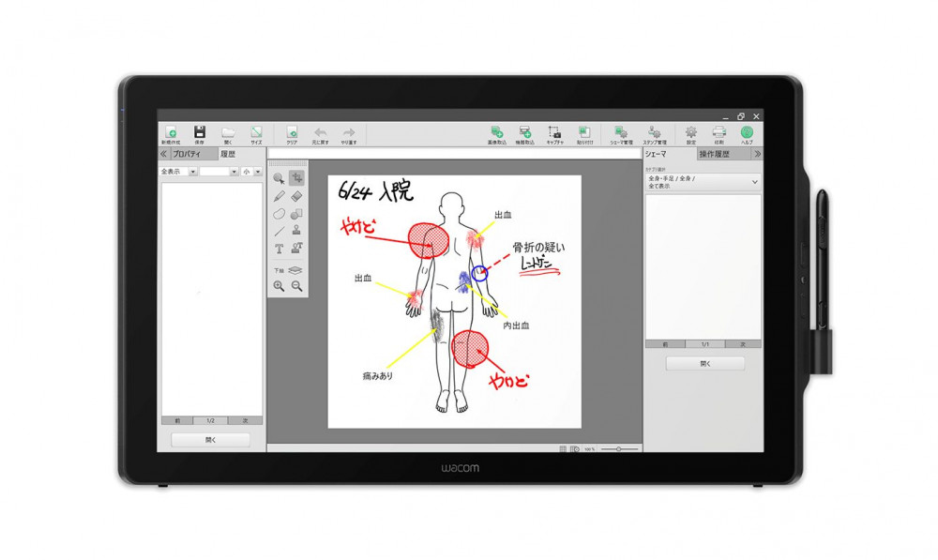Open シェーマ管理 schema management
This screenshot has height=560, width=938.
coord(621,135)
